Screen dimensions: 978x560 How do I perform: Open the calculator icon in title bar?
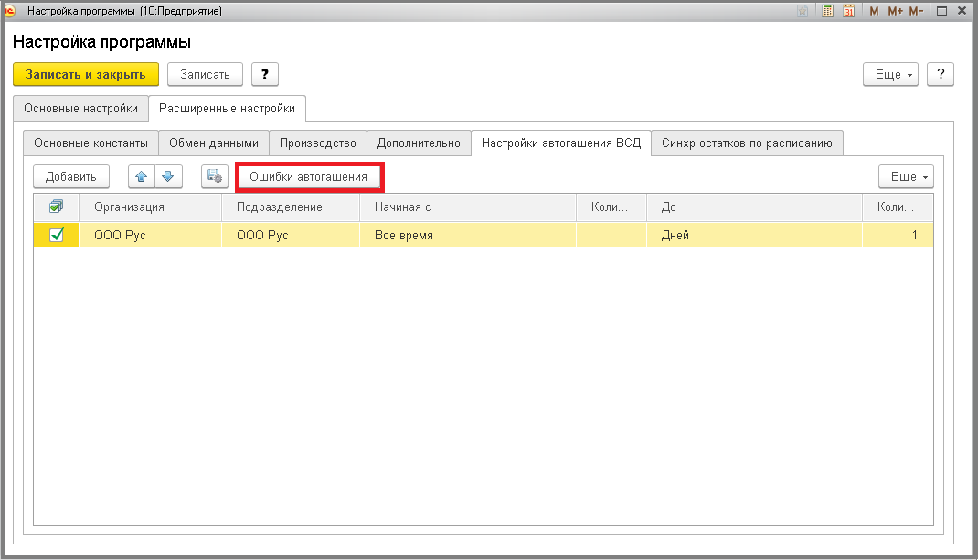point(828,11)
